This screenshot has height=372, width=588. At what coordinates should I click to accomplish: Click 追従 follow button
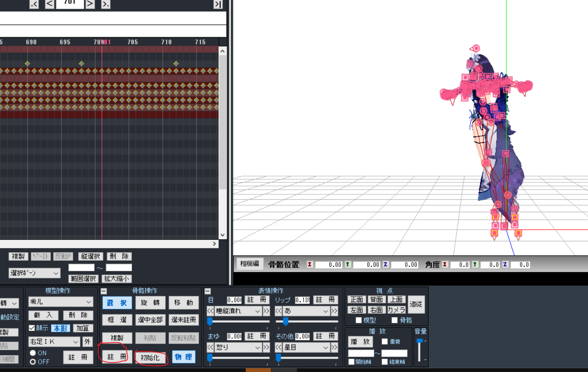pyautogui.click(x=416, y=304)
